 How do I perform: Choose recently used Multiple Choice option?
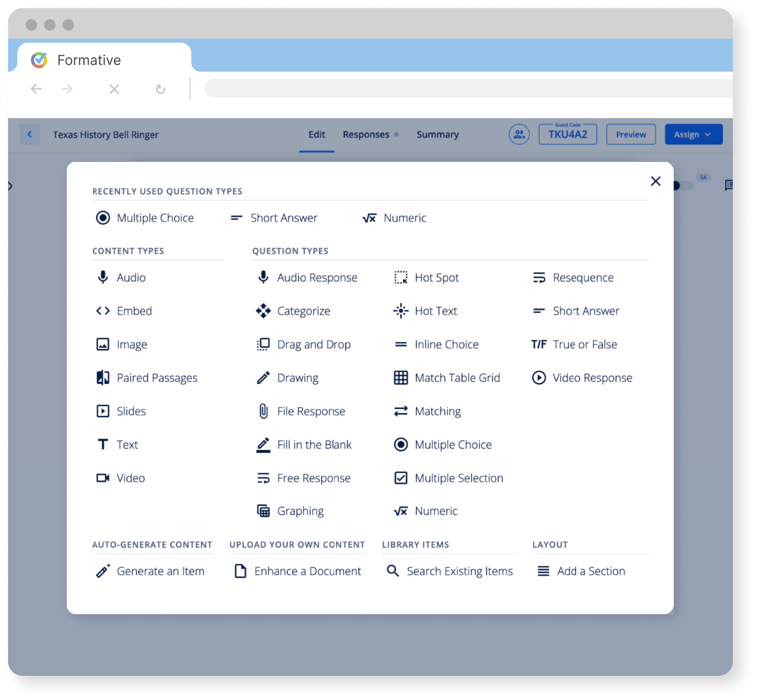(155, 218)
